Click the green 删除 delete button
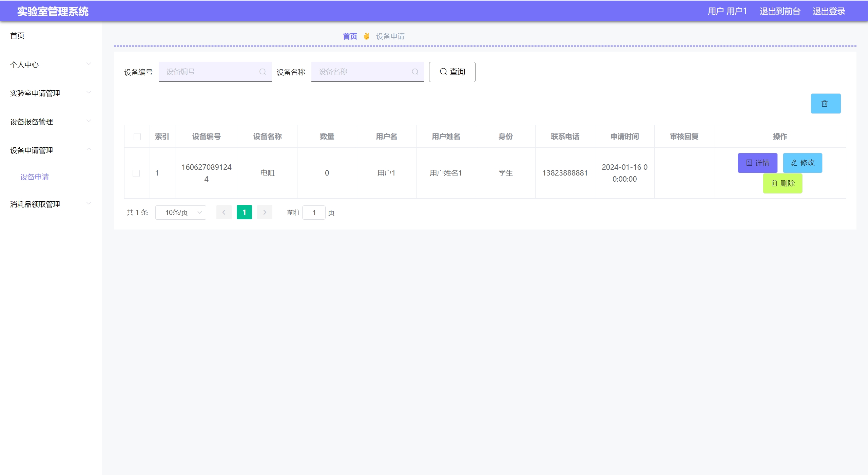The image size is (868, 475). (x=782, y=183)
